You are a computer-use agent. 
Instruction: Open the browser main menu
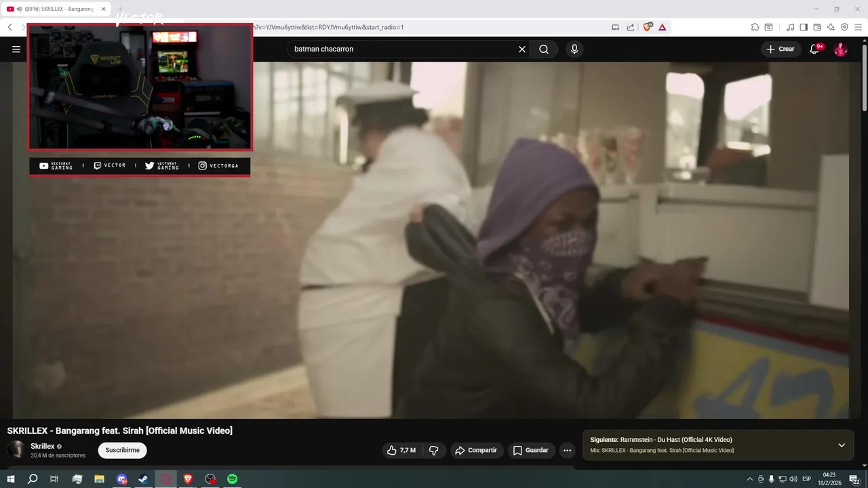[858, 27]
